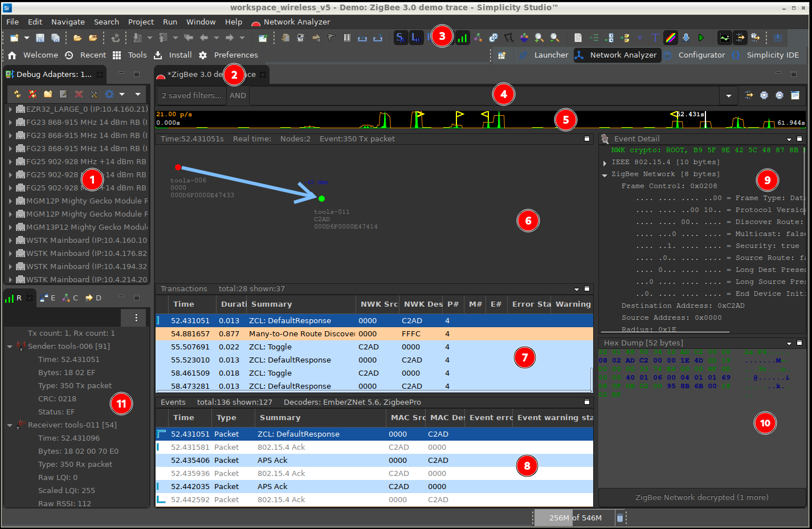Click the Preferences button
The image size is (812, 529).
(x=228, y=55)
